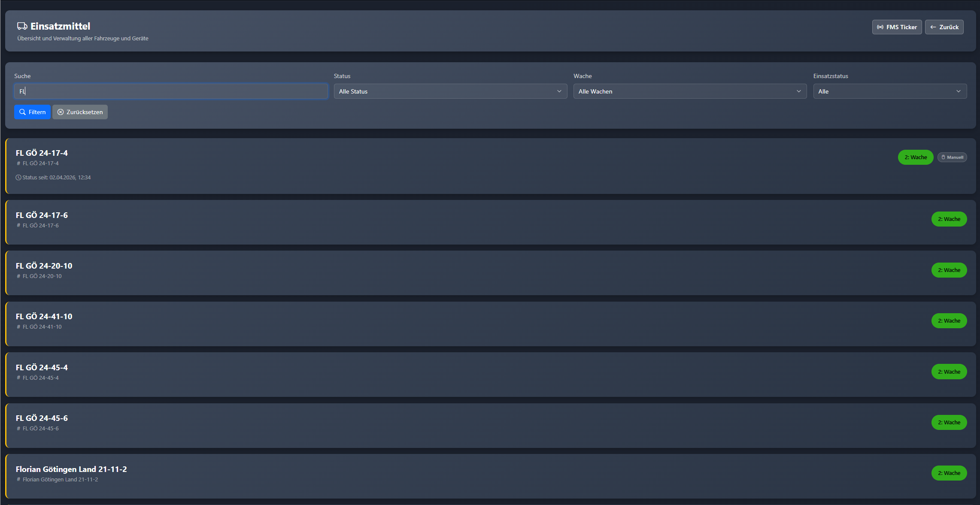Expand the Alle Wachen dropdown
The height and width of the screenshot is (505, 980).
pos(689,91)
